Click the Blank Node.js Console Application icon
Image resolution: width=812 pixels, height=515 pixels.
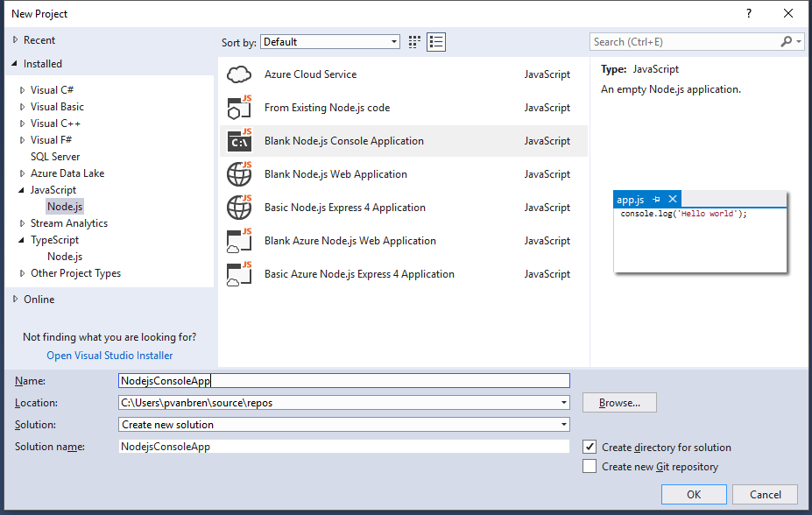click(239, 141)
